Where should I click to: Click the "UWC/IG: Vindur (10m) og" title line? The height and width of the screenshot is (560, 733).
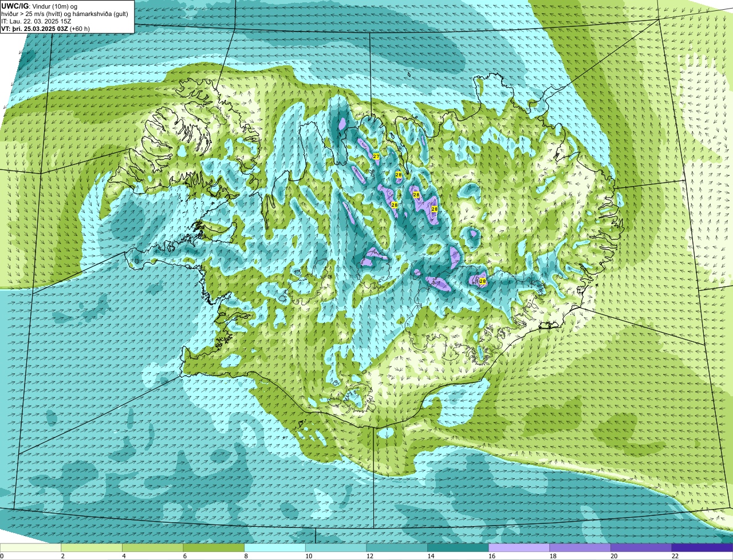pos(39,6)
